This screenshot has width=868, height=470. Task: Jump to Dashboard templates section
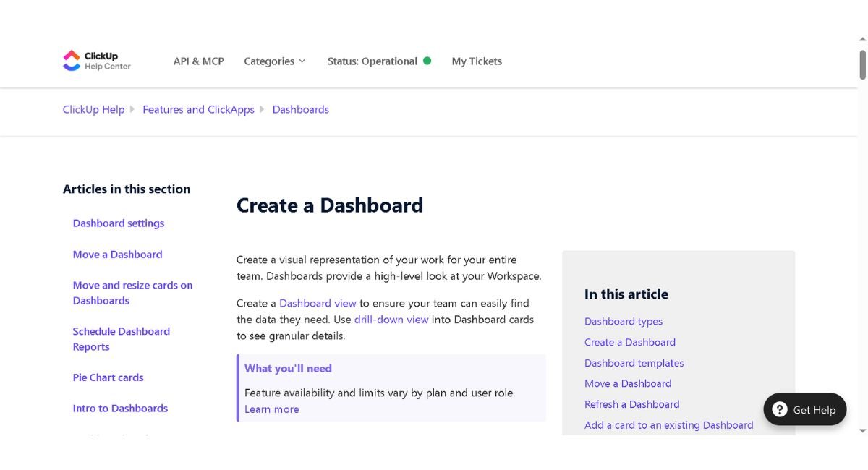pyautogui.click(x=634, y=363)
